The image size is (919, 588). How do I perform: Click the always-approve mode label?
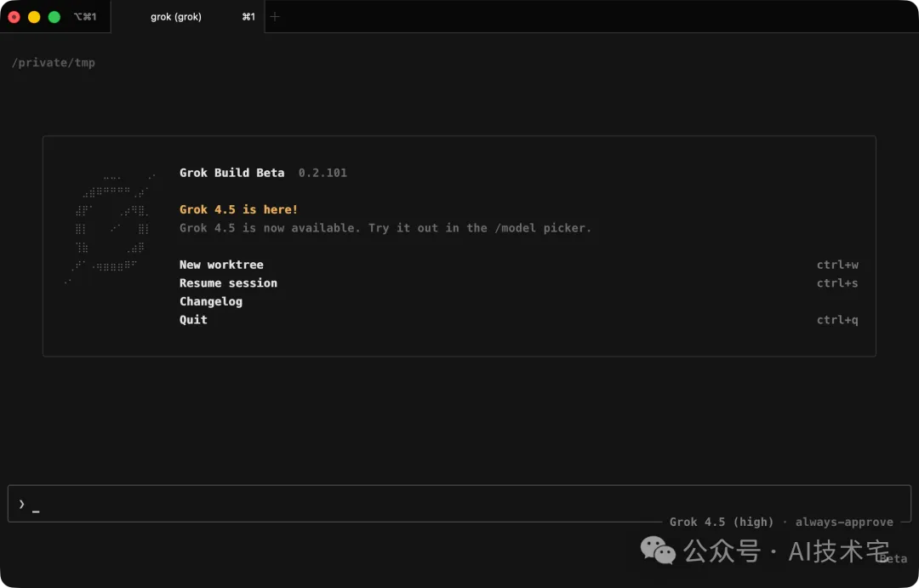[844, 522]
